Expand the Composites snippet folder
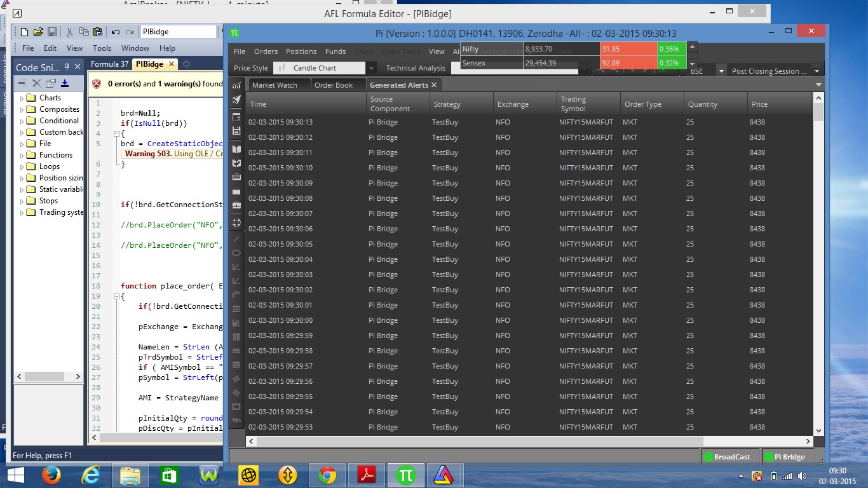Screen dimensions: 868x488 pyautogui.click(x=22, y=109)
